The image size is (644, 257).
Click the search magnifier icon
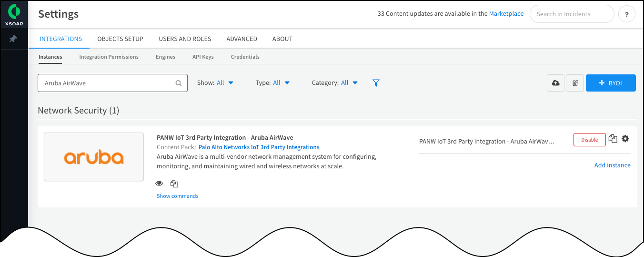(x=179, y=83)
